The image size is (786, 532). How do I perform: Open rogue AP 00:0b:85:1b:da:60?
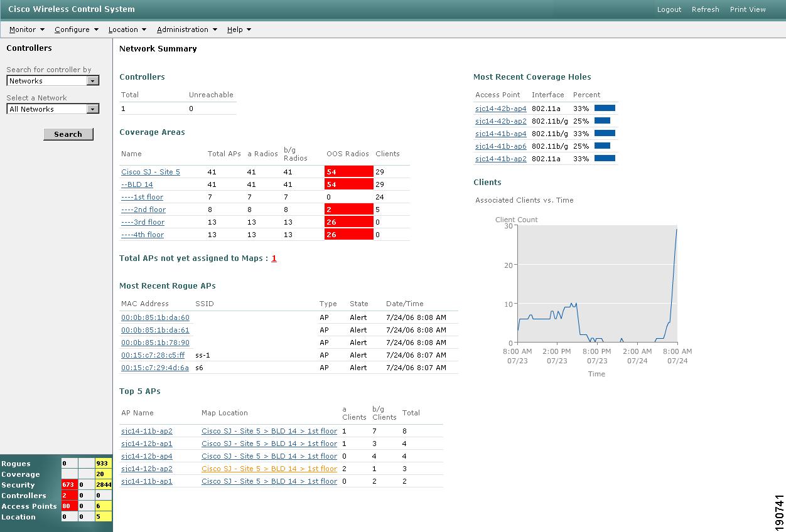(155, 317)
